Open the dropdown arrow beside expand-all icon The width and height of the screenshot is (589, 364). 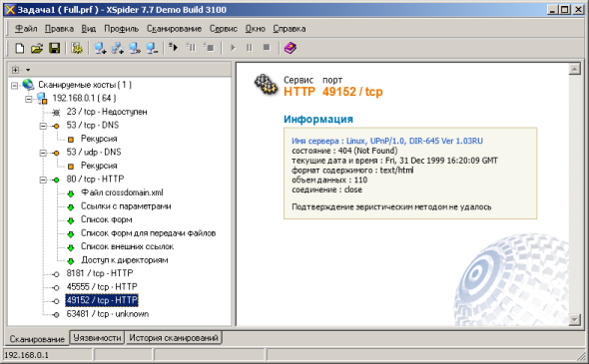point(28,70)
